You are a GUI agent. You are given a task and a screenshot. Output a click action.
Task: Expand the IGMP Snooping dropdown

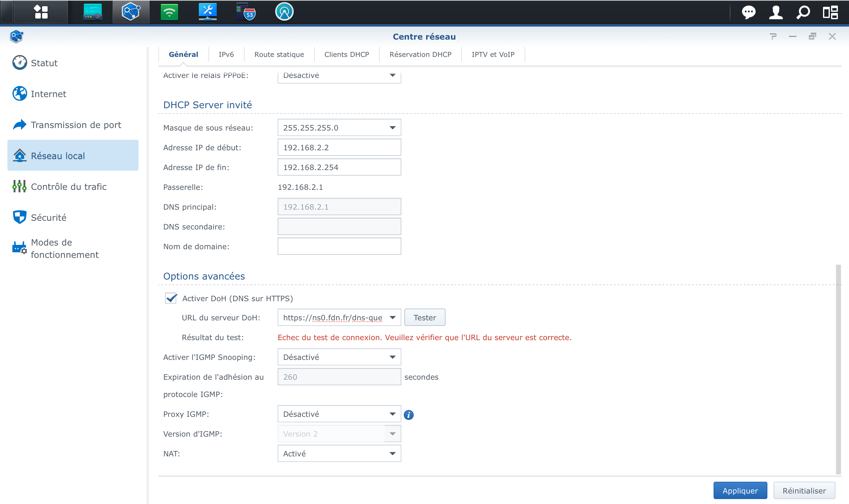[x=392, y=357]
